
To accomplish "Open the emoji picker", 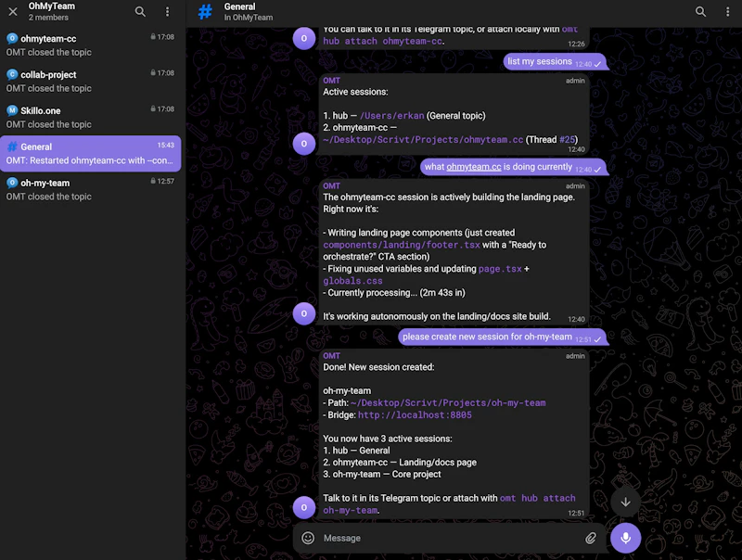I will pos(308,538).
